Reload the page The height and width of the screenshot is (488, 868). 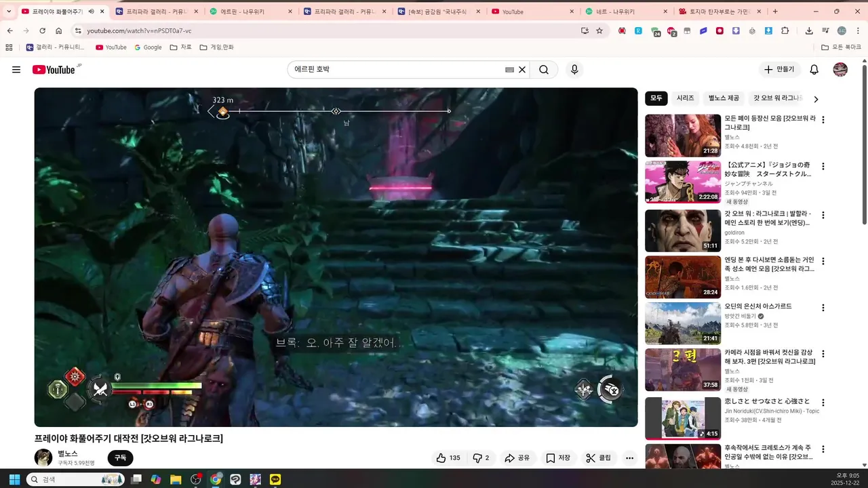point(42,30)
